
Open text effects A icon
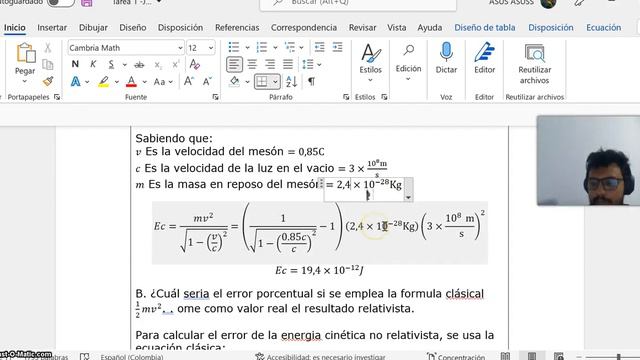click(x=76, y=82)
